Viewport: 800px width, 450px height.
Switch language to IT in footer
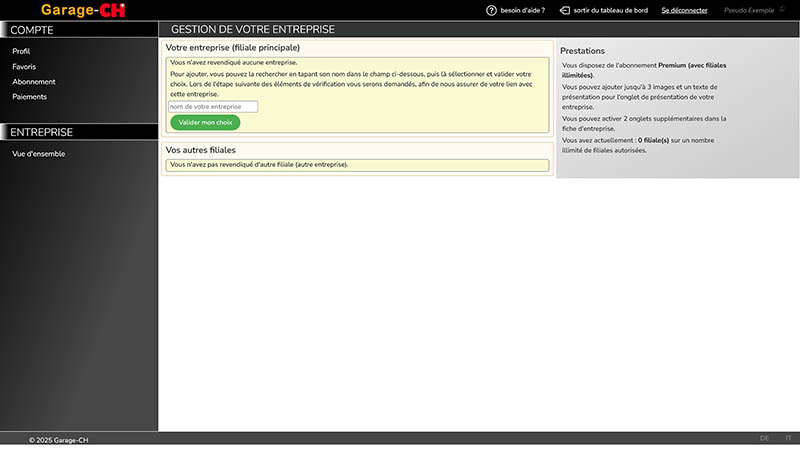click(x=788, y=438)
